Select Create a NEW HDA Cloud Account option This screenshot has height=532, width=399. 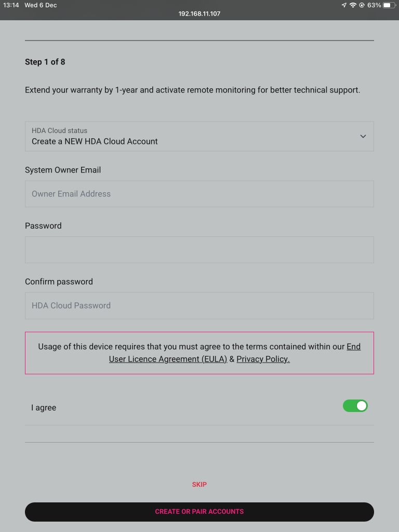pos(95,141)
